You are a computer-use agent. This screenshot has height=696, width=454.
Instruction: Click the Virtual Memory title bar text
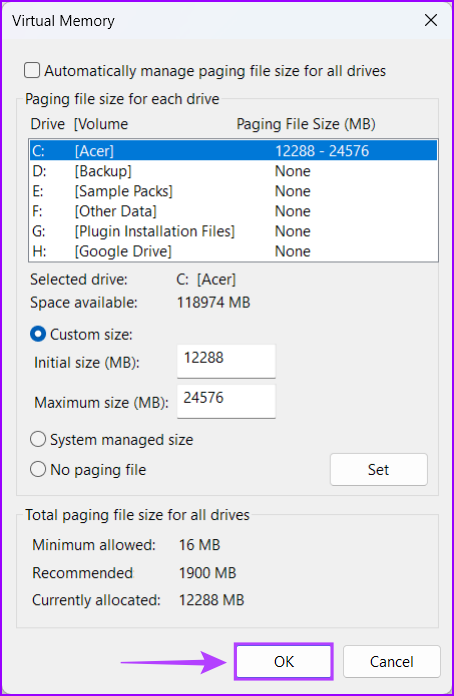coord(63,21)
